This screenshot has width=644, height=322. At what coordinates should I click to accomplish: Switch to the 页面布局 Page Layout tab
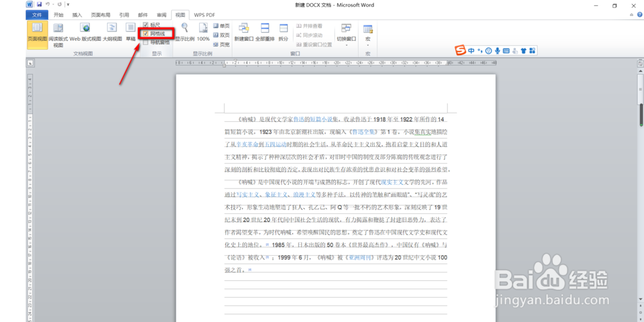[100, 15]
